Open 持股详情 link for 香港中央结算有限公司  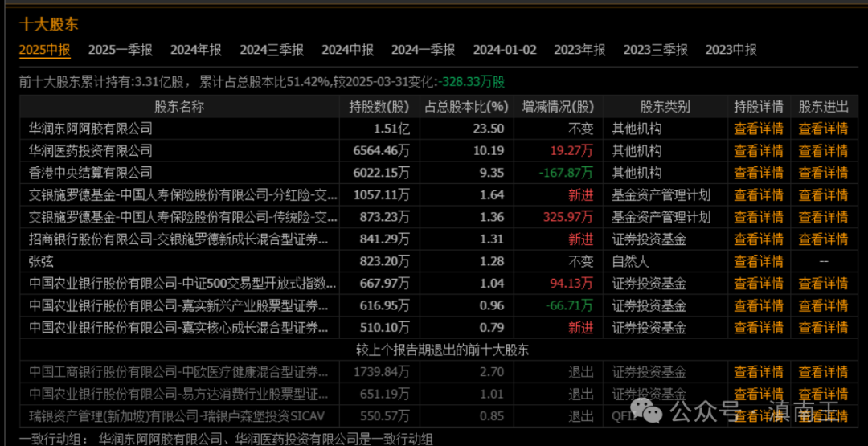point(759,173)
